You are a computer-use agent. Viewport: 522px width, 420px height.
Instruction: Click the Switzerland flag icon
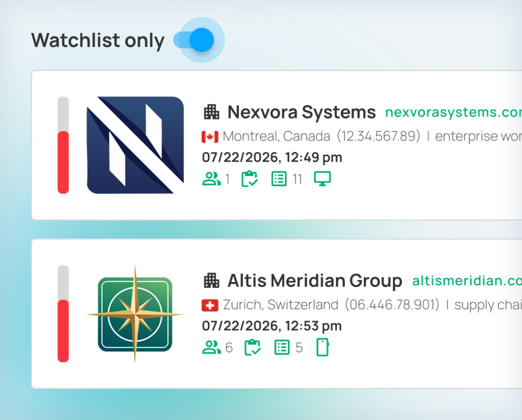210,305
